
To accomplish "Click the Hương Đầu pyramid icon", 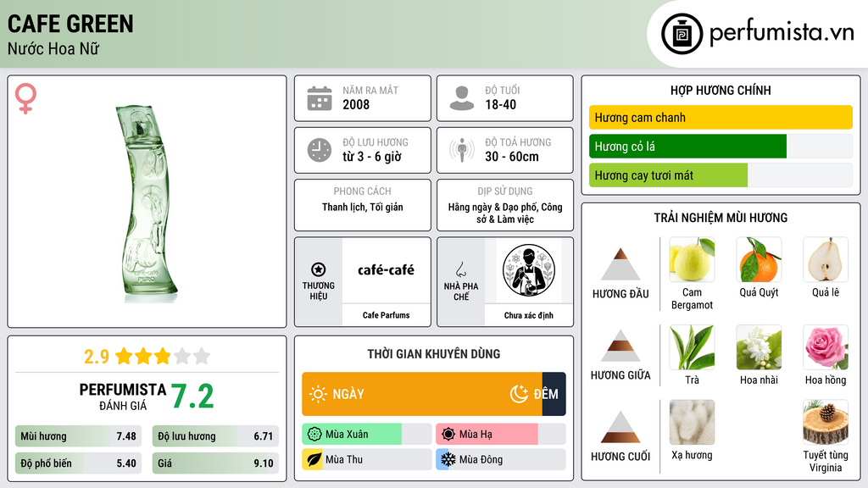I will point(620,264).
